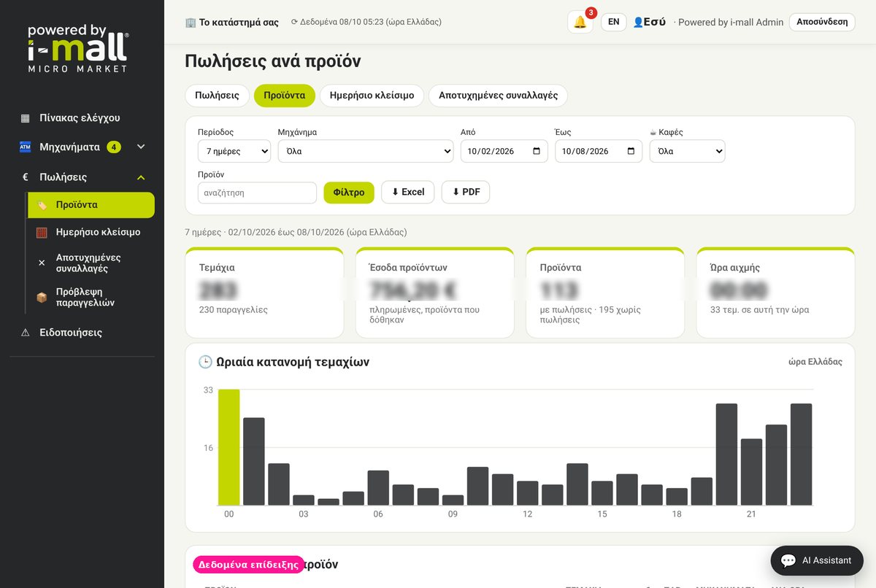Viewport: 876px width, 588px height.
Task: Click the Από date input field
Action: 504,151
